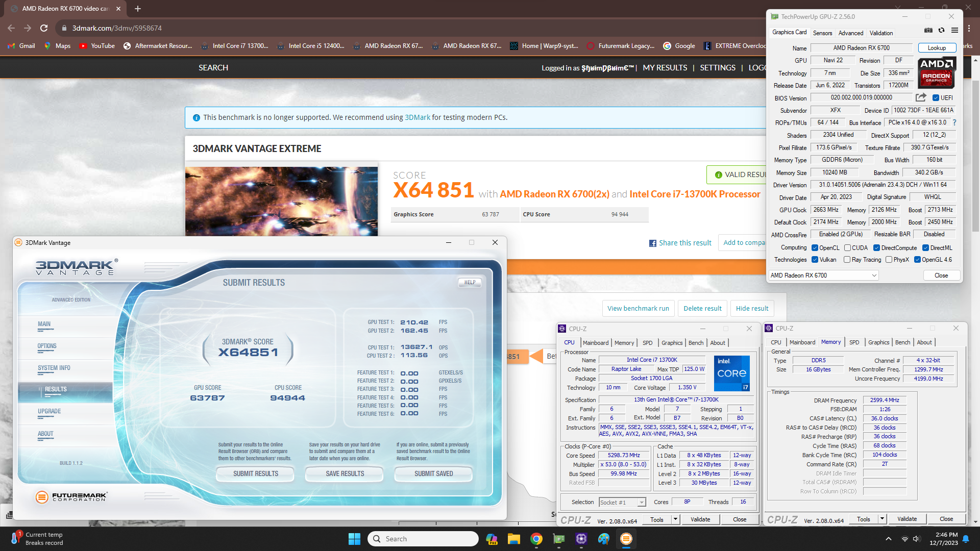This screenshot has width=980, height=551.
Task: Click SUBMIT RESULTS button in Vantage
Action: (x=255, y=474)
